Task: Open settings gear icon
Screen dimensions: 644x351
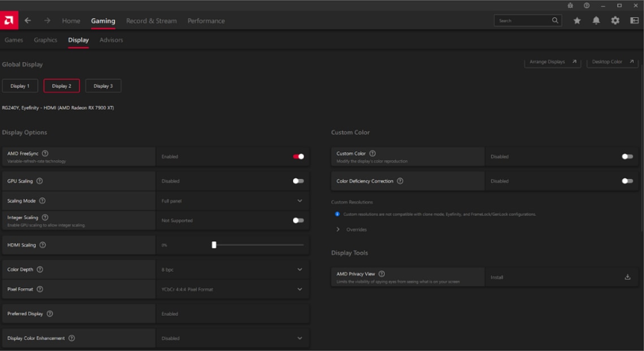Action: pyautogui.click(x=615, y=20)
